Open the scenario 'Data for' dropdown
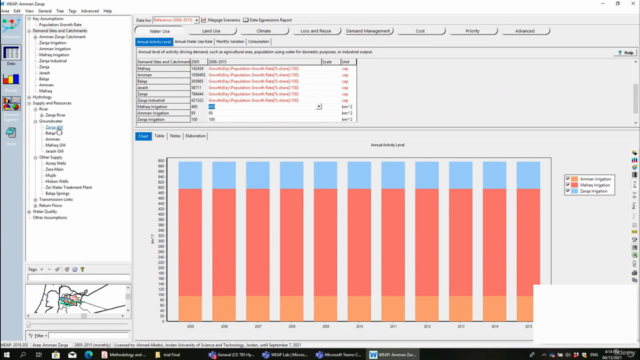The image size is (640, 360). click(196, 20)
